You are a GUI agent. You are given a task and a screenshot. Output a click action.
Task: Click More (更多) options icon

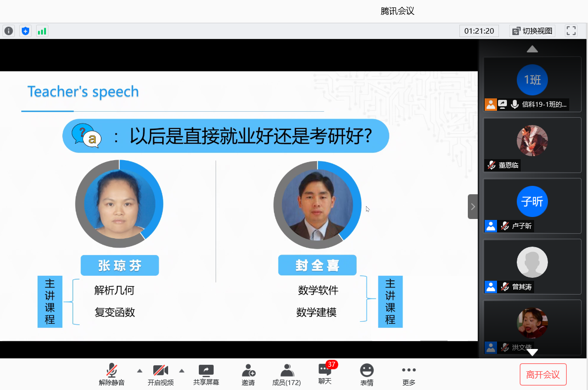pyautogui.click(x=408, y=375)
